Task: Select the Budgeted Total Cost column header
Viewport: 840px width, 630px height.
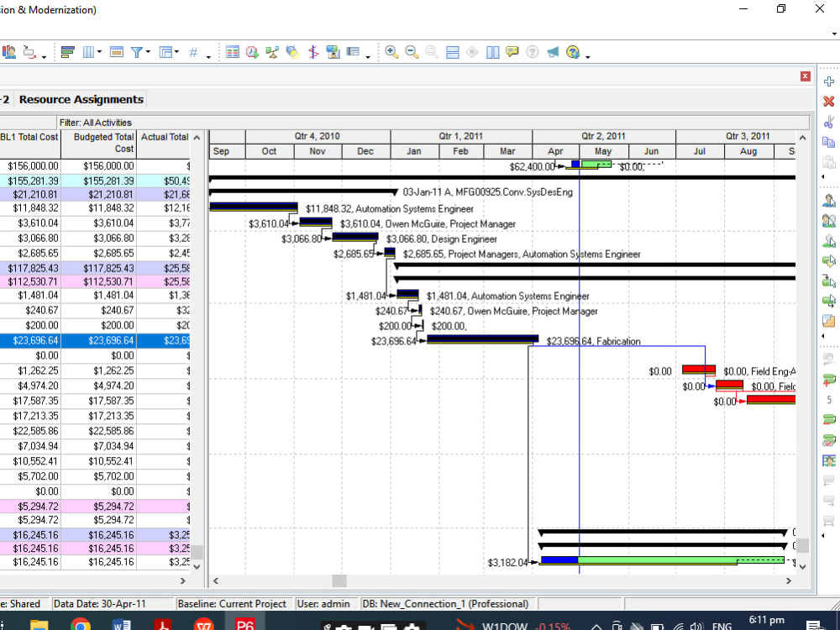Action: click(98, 144)
